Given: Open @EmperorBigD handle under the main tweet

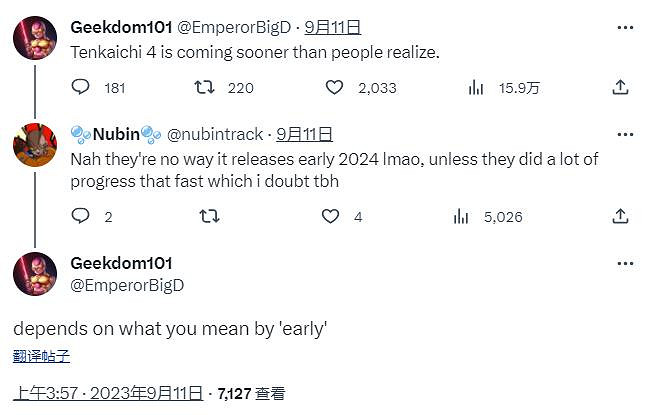Looking at the screenshot, I should click(x=127, y=285).
